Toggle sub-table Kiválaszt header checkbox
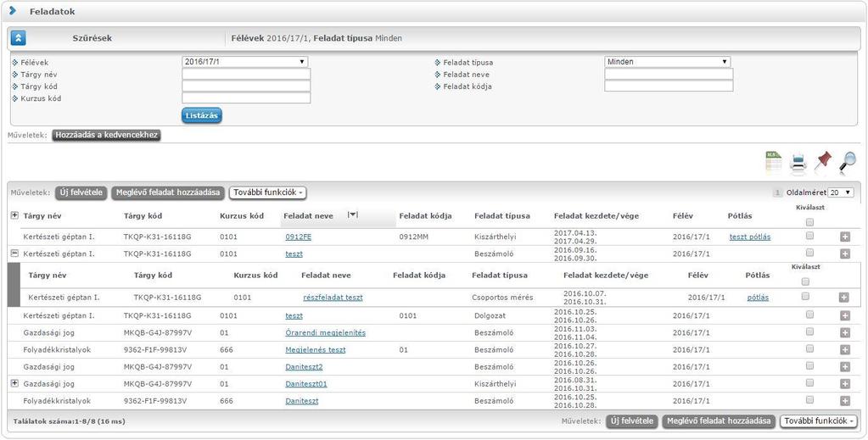 point(805,281)
